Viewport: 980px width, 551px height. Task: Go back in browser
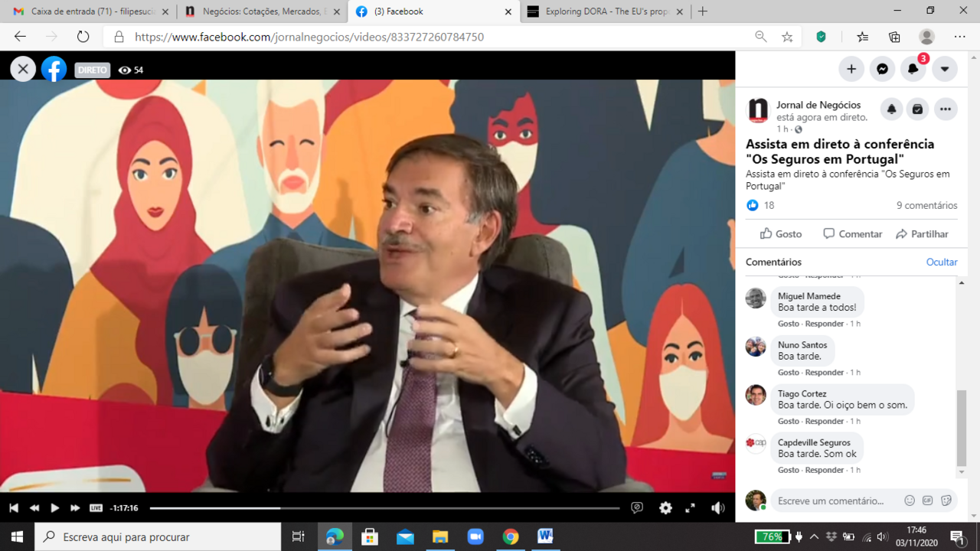[x=20, y=37]
